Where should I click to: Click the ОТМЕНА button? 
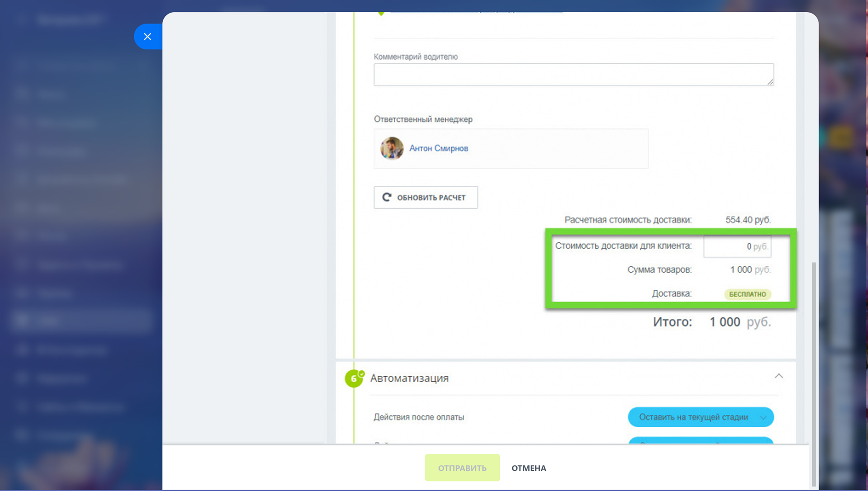529,468
